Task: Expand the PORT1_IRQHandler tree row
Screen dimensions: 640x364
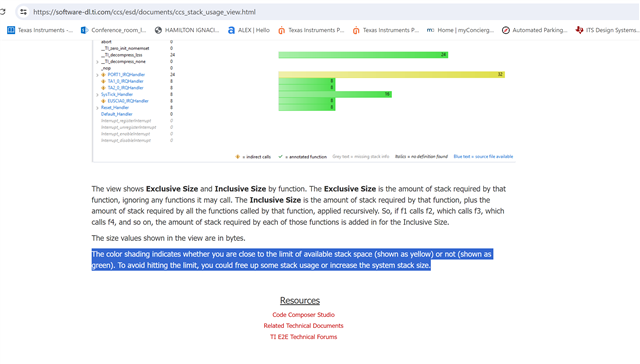Action: tap(97, 75)
